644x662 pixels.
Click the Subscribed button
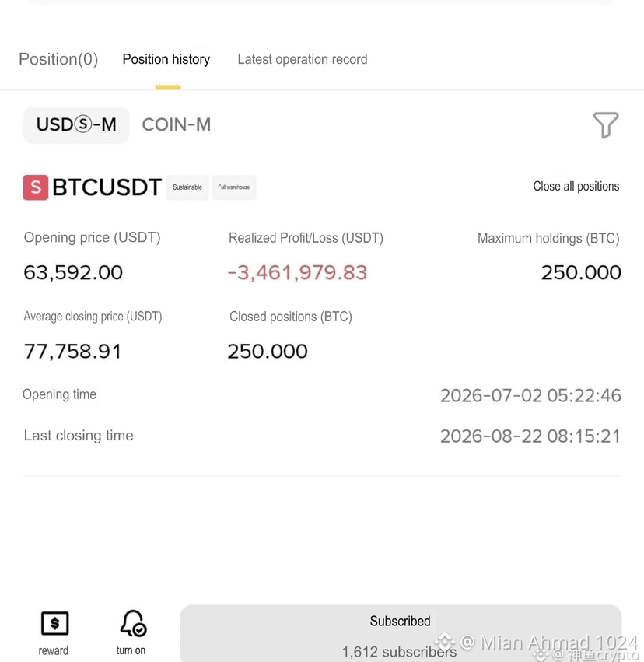[x=401, y=633]
